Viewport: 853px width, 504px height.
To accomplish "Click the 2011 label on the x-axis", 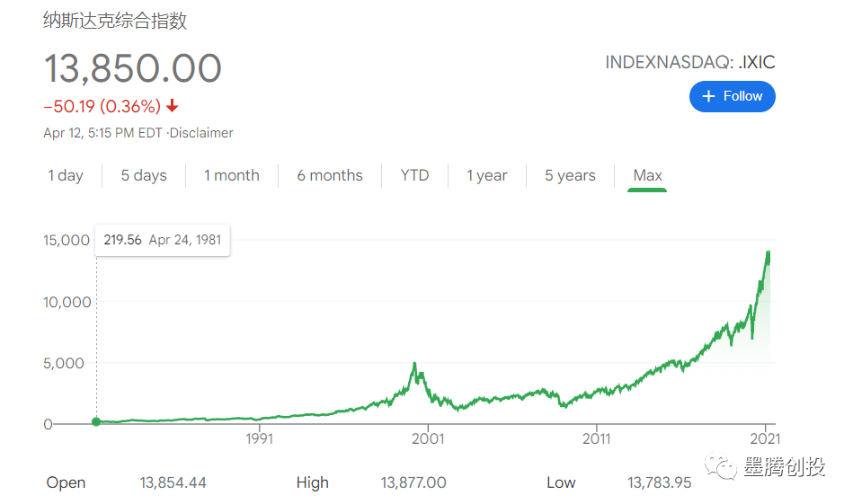I will 596,439.
